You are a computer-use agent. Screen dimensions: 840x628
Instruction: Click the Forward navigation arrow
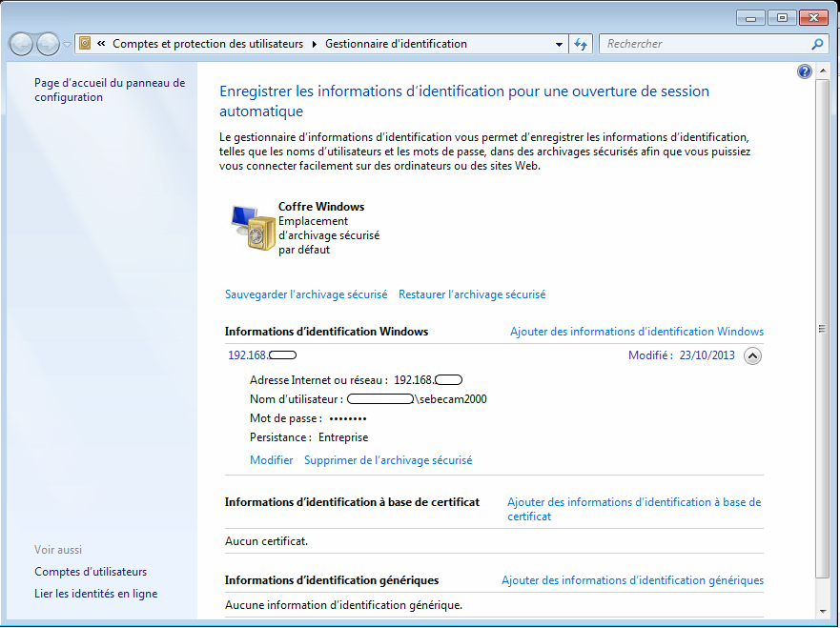48,44
